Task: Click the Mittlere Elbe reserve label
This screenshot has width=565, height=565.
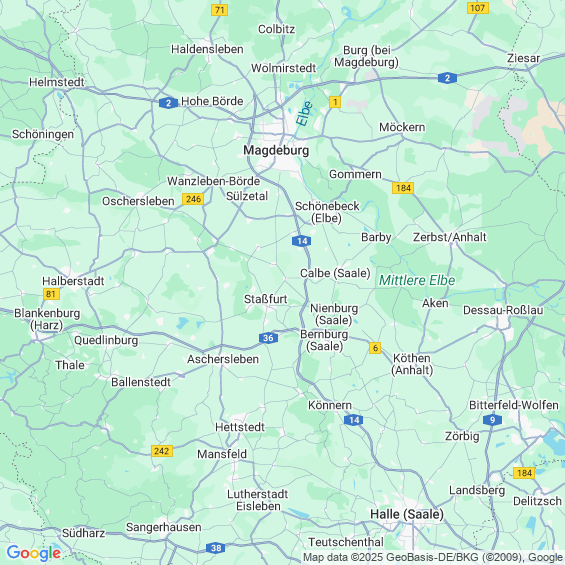Action: click(x=417, y=280)
